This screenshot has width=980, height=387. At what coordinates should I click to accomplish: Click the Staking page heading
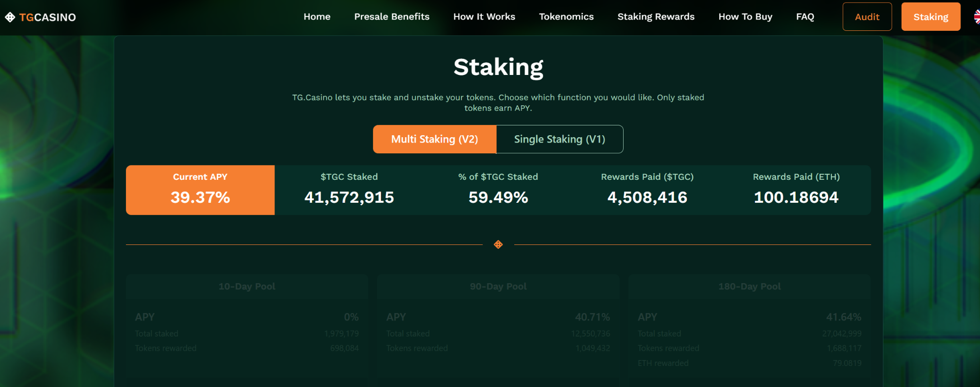pos(498,67)
